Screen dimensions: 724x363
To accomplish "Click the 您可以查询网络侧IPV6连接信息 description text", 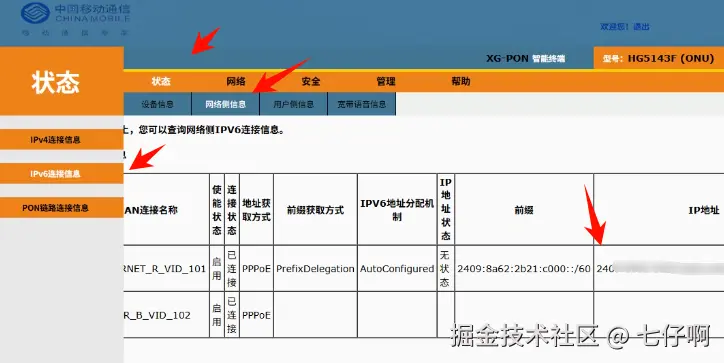I will point(211,130).
